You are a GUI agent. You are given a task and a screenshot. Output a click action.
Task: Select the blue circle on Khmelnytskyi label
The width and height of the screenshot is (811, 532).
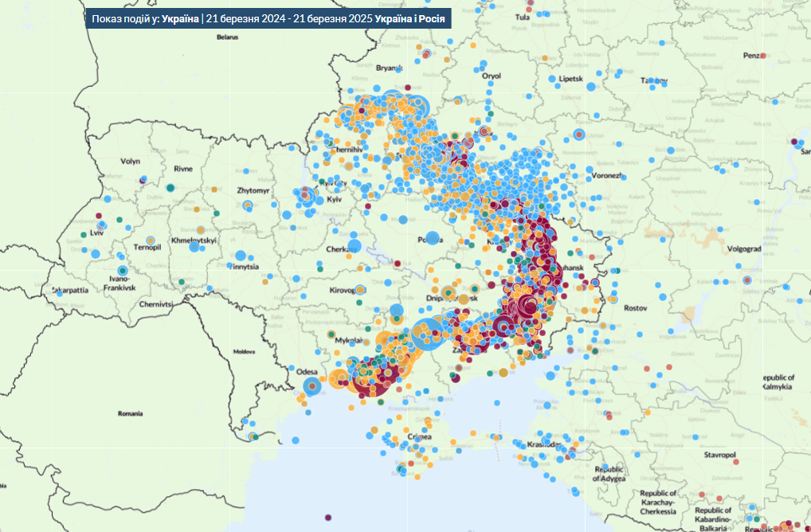tap(194, 247)
